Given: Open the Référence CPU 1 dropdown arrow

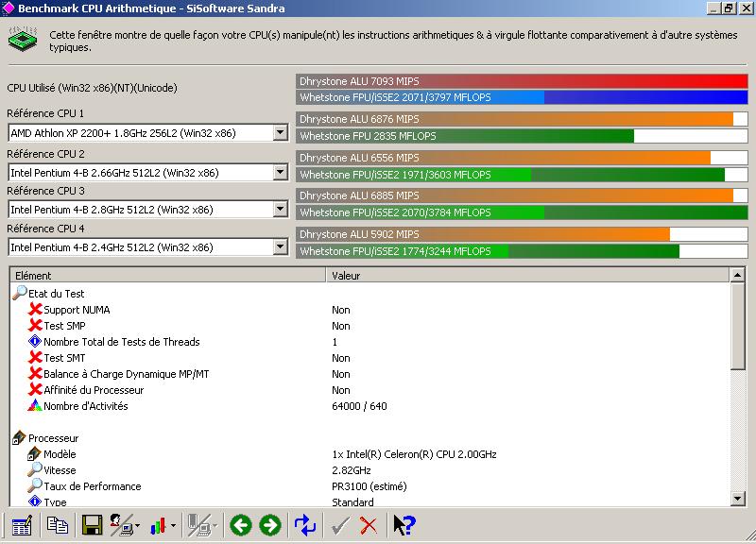Looking at the screenshot, I should pos(280,132).
